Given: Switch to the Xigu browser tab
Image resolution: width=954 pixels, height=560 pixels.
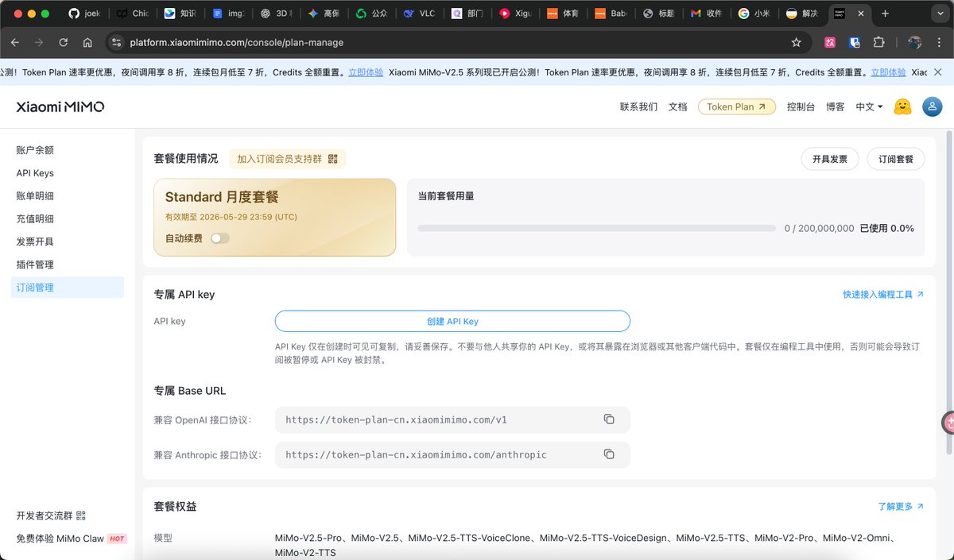Looking at the screenshot, I should click(x=514, y=14).
